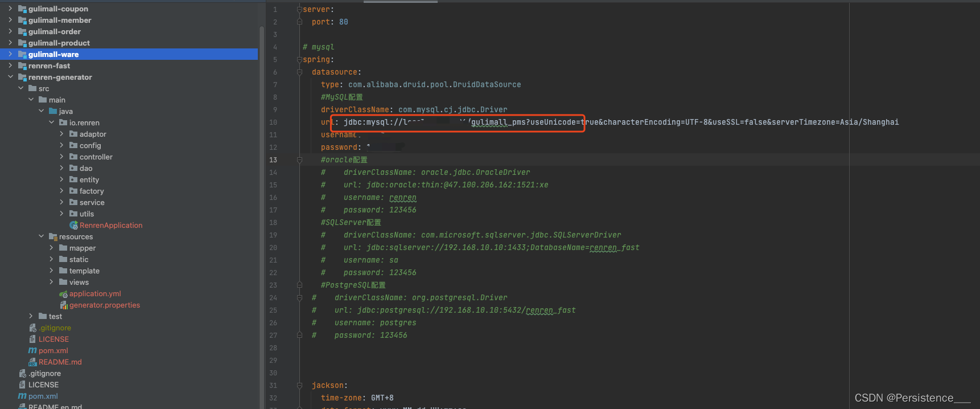
Task: Open the README.md file
Action: point(60,362)
